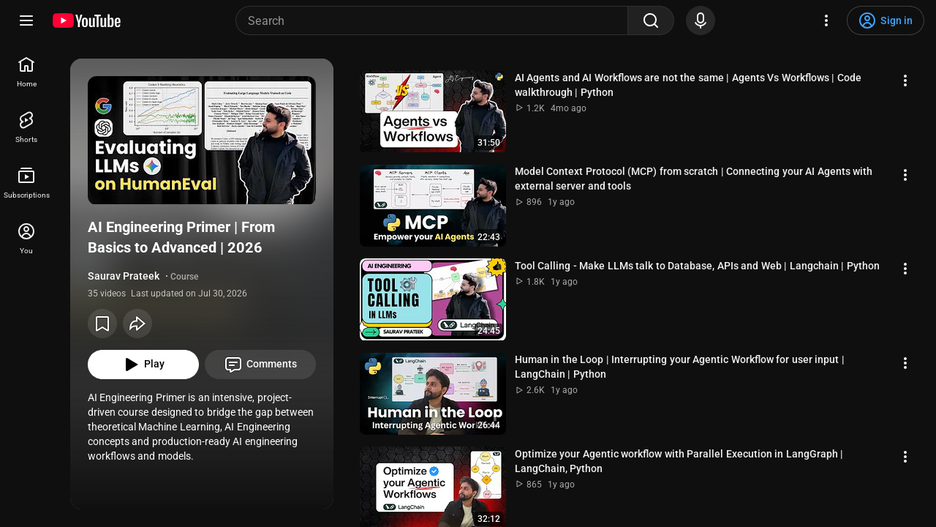Click the Evaluating LLMs playlist cover thumbnail
936x527 pixels.
pyautogui.click(x=202, y=140)
